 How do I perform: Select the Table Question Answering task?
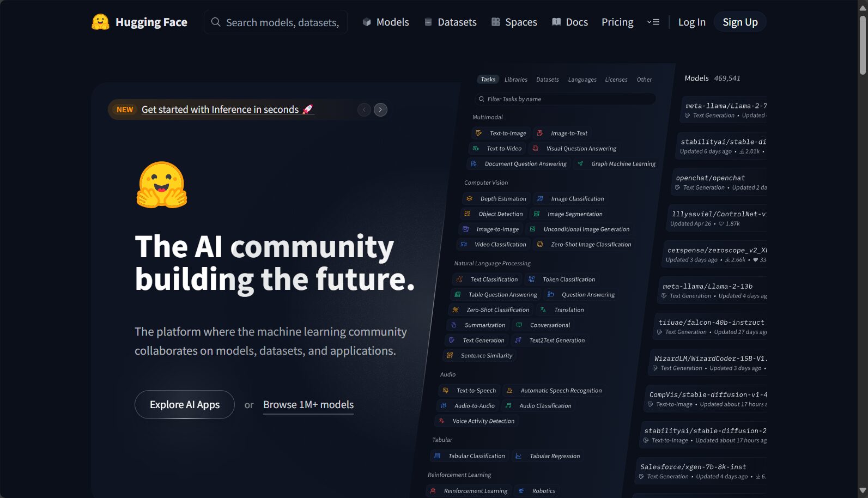(x=495, y=294)
